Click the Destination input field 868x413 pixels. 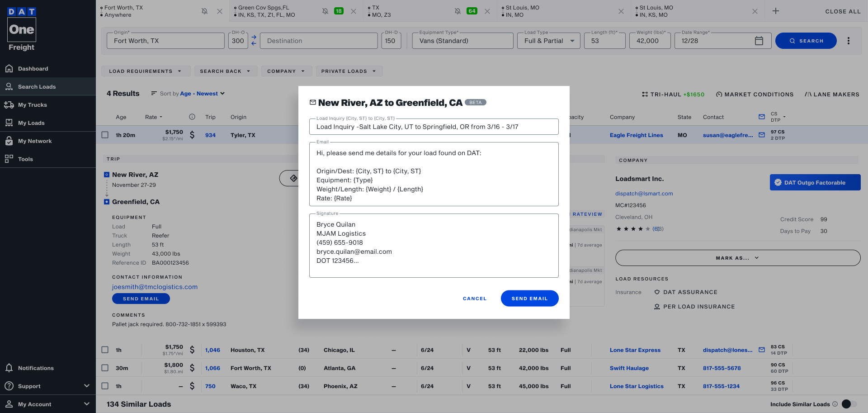point(319,41)
